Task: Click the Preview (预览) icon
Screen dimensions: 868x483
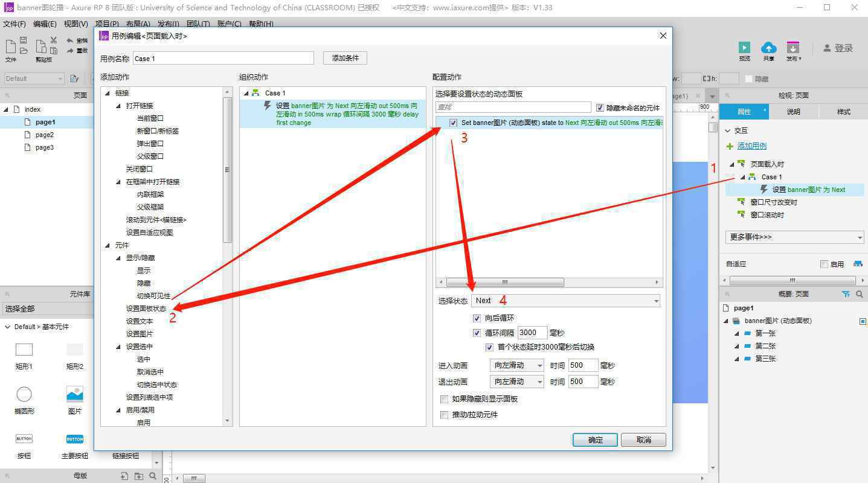Action: pyautogui.click(x=744, y=48)
